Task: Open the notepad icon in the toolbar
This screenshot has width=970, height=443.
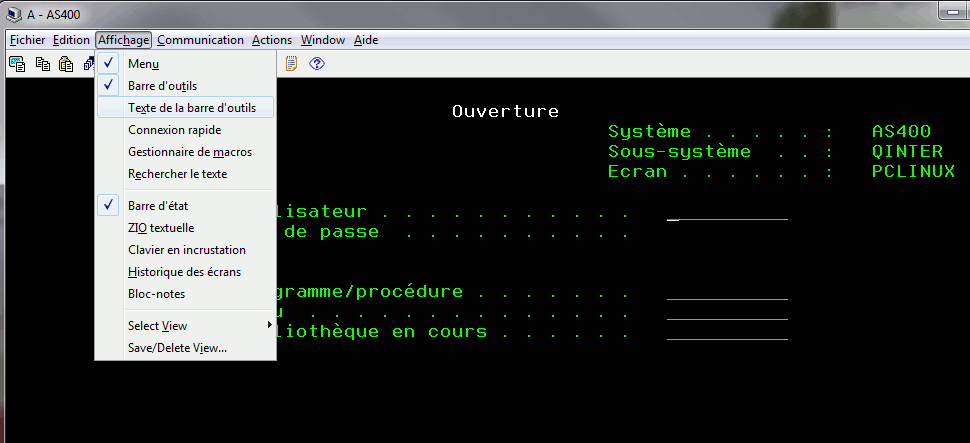Action: pyautogui.click(x=292, y=64)
